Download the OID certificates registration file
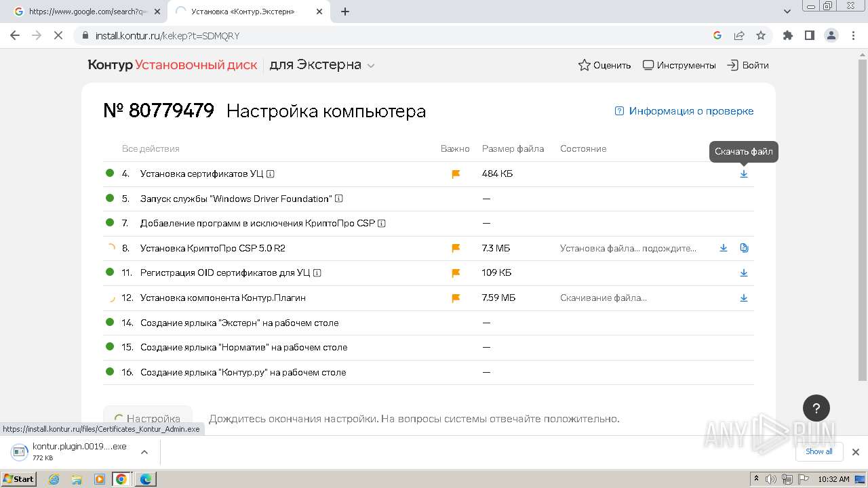The height and width of the screenshot is (488, 868). tap(744, 272)
